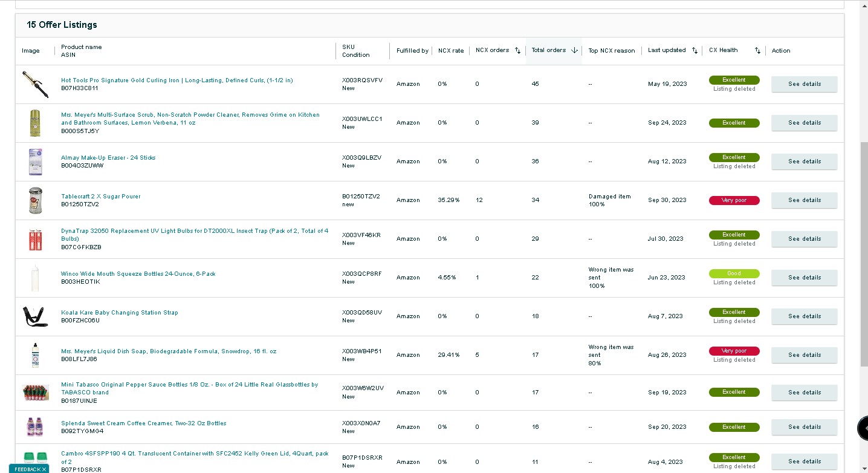Click NCX rate 4.55% for Winco Bottles
The height and width of the screenshot is (473, 868).
tap(447, 278)
